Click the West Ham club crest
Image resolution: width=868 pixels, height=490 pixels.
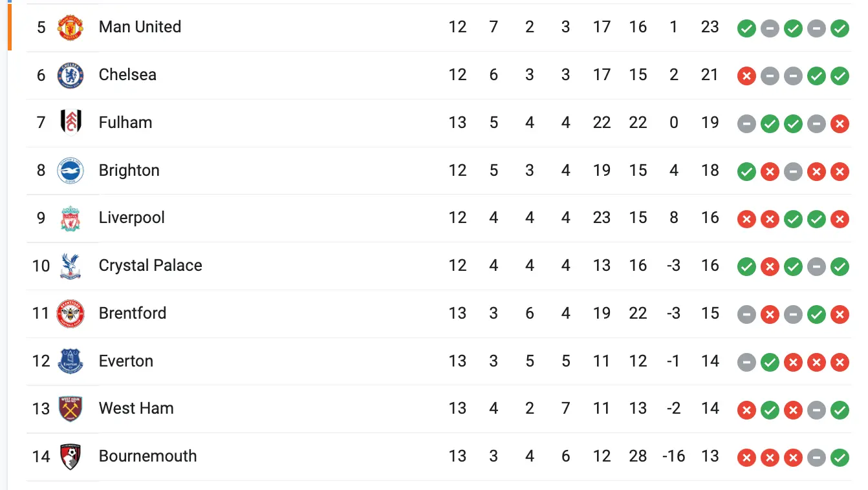click(x=71, y=409)
